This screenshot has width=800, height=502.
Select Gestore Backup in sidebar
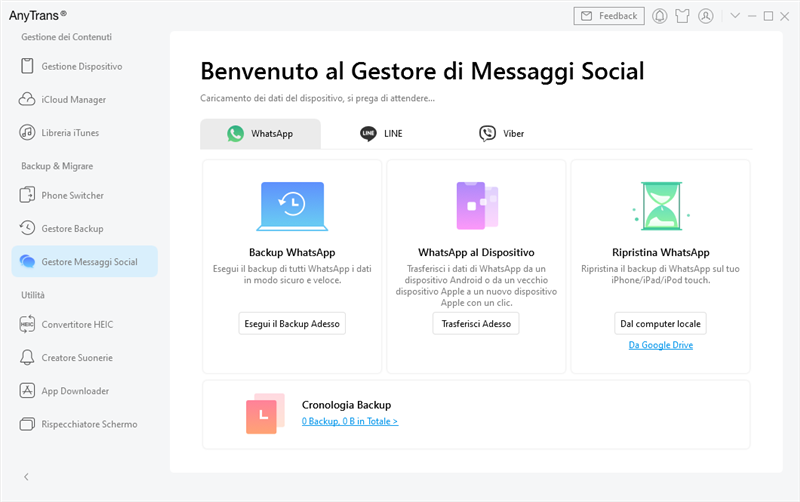[x=85, y=229]
